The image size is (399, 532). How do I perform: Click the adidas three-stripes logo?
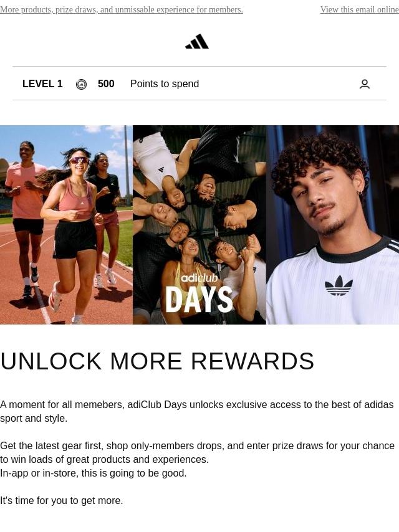click(x=197, y=41)
